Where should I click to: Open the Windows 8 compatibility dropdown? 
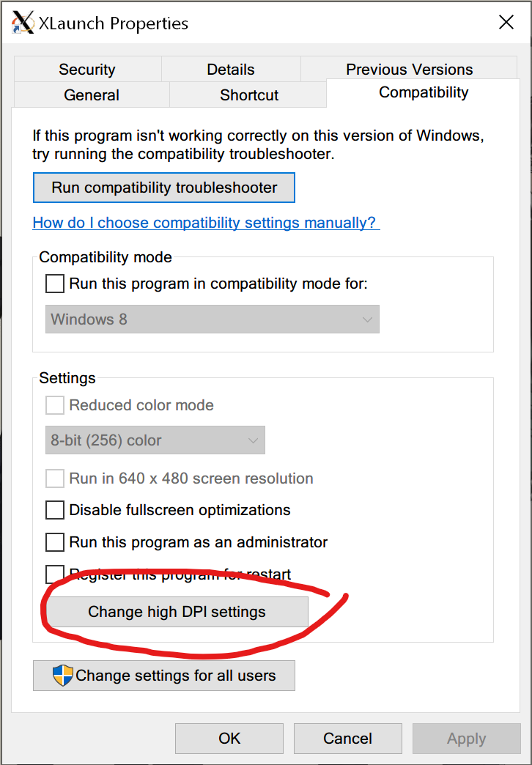coord(212,319)
